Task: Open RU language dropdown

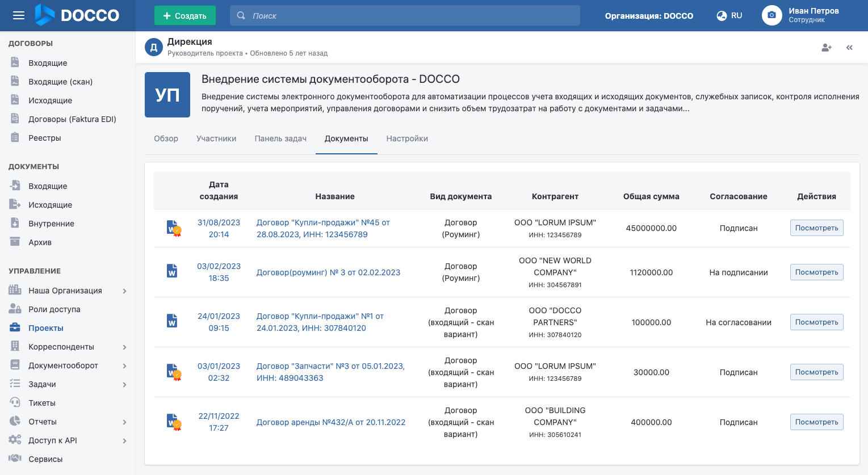Action: click(729, 16)
